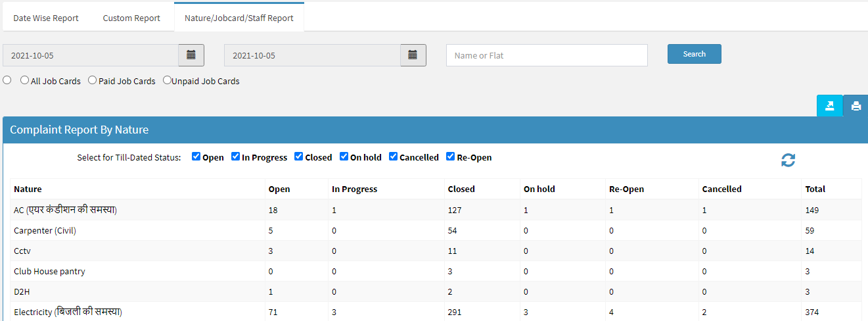Open the end date calendar picker
Image resolution: width=868 pixels, height=321 pixels.
point(413,55)
